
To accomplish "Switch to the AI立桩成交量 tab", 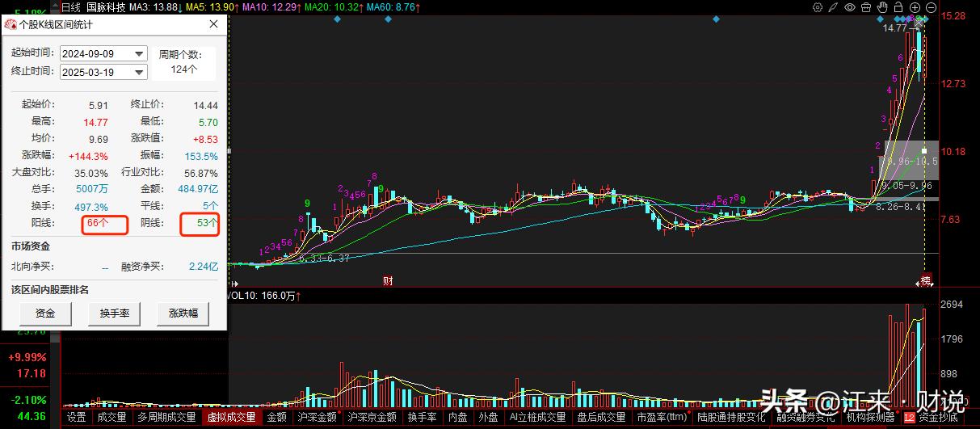I will (x=538, y=418).
